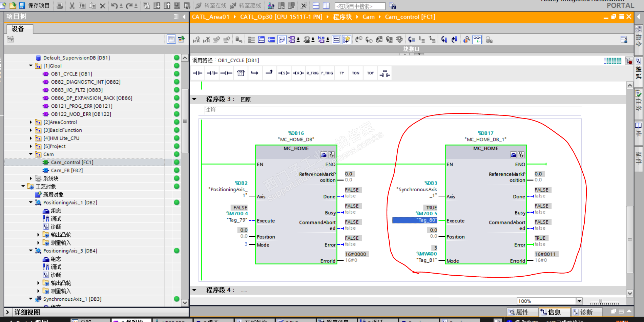Toggle program monitoring glasses icon

477,40
